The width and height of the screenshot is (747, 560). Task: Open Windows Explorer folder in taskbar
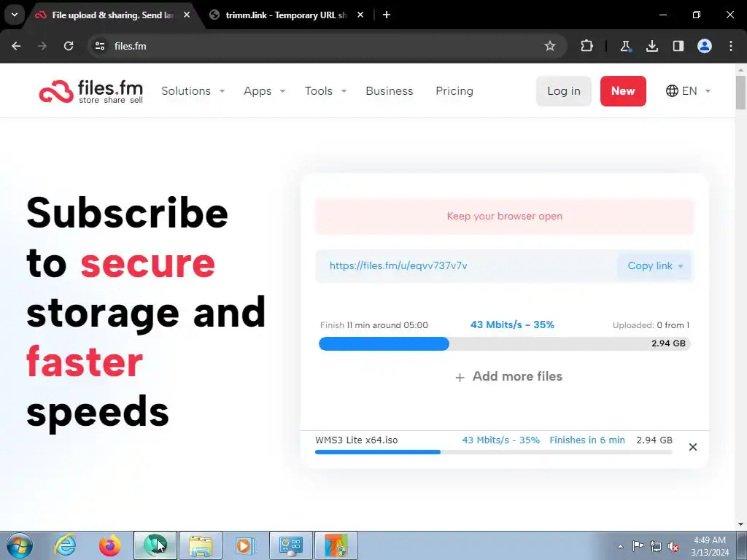pos(201,545)
